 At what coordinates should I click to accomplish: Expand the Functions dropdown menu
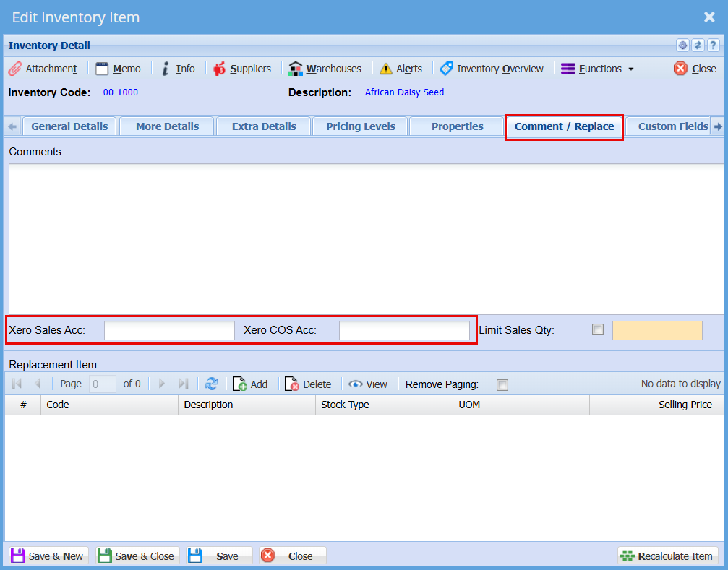[597, 69]
